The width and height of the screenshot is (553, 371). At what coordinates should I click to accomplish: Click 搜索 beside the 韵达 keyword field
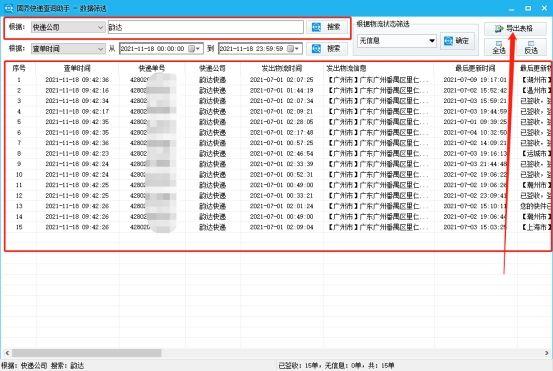327,27
